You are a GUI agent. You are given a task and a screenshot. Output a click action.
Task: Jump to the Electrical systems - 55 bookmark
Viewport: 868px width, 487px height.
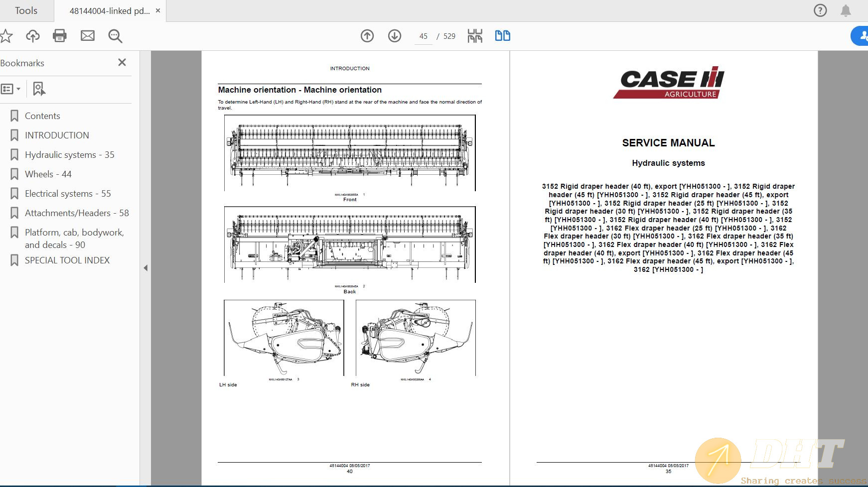click(68, 193)
